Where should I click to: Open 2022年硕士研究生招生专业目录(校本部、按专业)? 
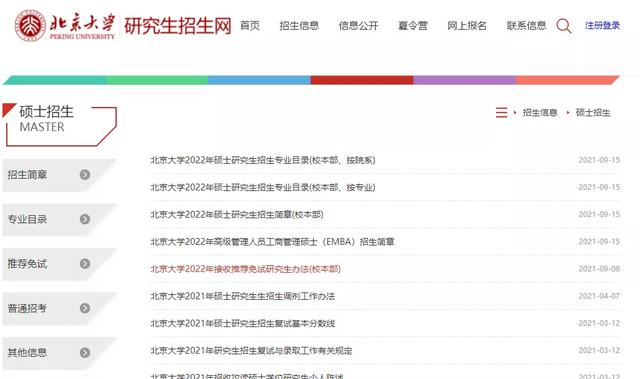pyautogui.click(x=263, y=187)
